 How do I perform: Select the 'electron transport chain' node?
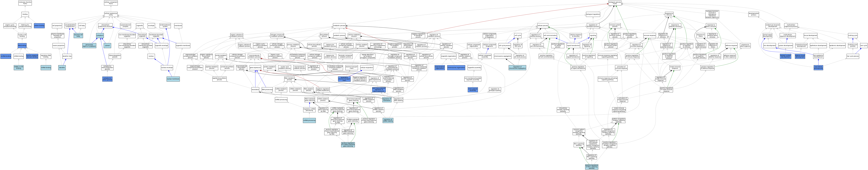[x=351, y=68]
